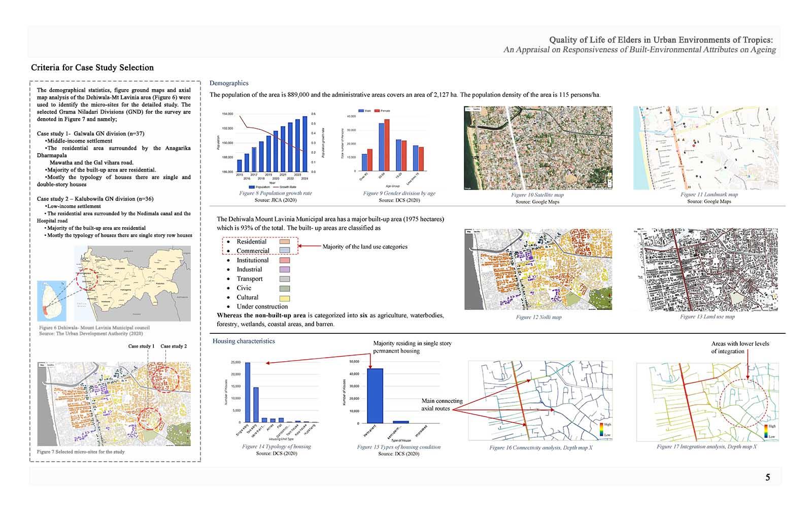Pick the Cultural yellow legend swatch
This screenshot has height=522, width=812.
pos(285,298)
